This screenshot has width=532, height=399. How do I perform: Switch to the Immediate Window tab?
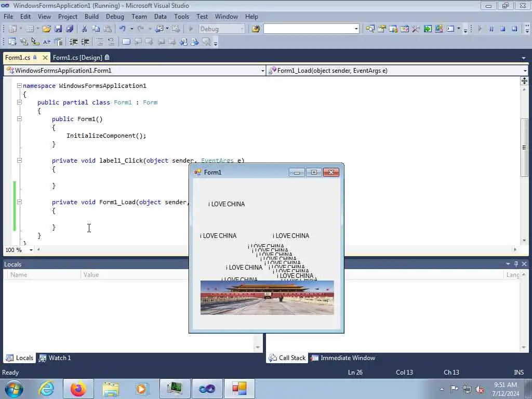tap(343, 357)
